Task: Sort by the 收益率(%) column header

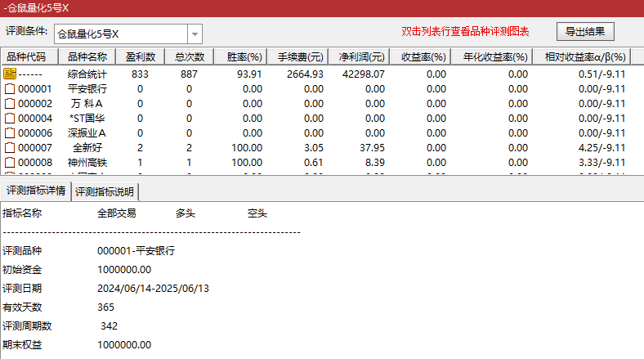Action: (x=421, y=56)
